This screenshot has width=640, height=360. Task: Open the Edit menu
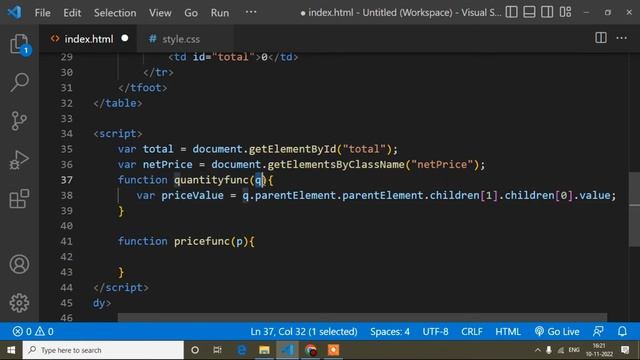pos(72,13)
